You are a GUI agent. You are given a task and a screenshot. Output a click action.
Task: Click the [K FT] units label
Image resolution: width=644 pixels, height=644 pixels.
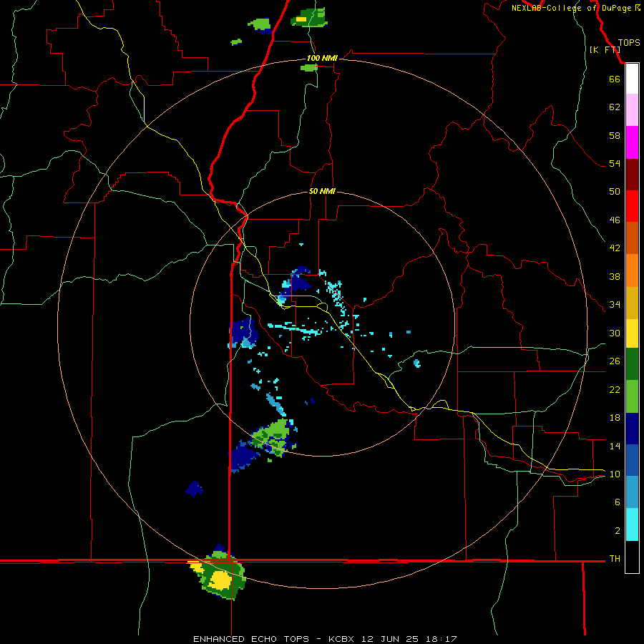coord(605,49)
